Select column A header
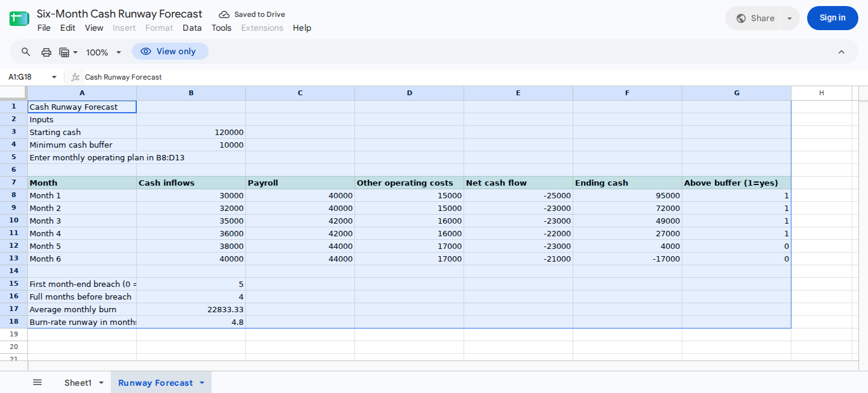868x393 pixels. coord(82,93)
